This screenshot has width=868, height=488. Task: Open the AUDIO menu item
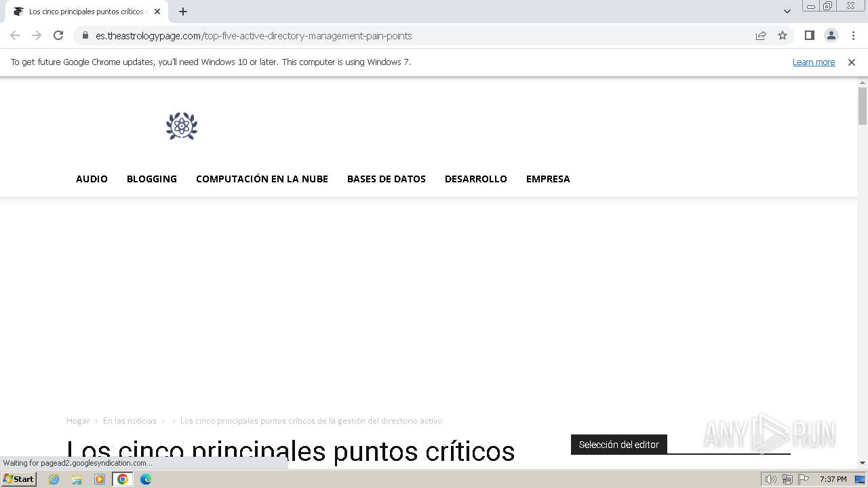92,179
